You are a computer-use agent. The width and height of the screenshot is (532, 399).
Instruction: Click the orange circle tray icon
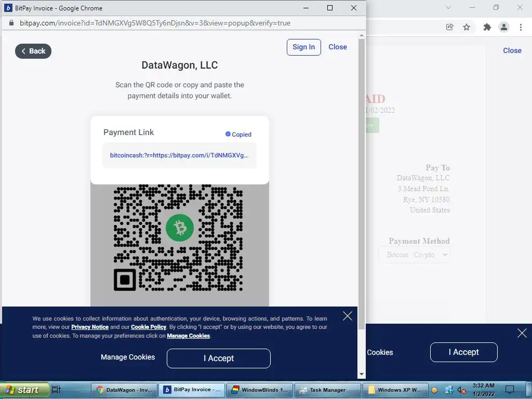pyautogui.click(x=434, y=390)
